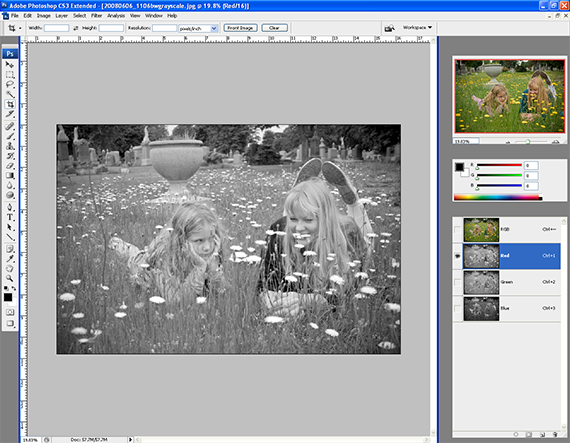Select the Rectangular Marquee tool
Viewport: 570px width, 443px height.
(10, 74)
